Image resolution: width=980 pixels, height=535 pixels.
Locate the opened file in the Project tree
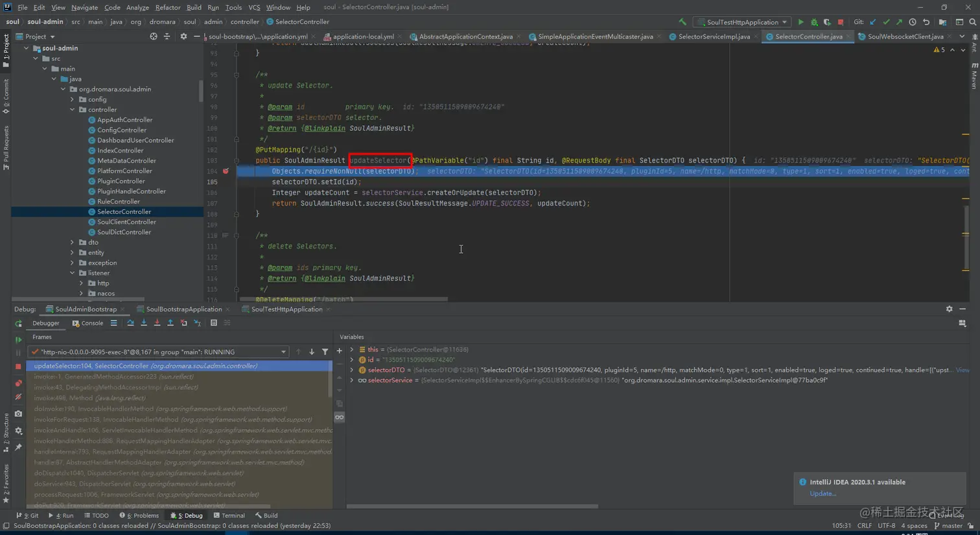[x=154, y=36]
